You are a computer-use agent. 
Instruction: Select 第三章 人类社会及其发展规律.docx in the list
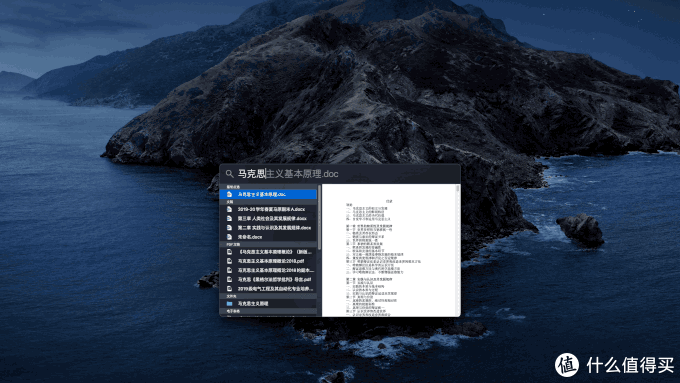pos(268,219)
